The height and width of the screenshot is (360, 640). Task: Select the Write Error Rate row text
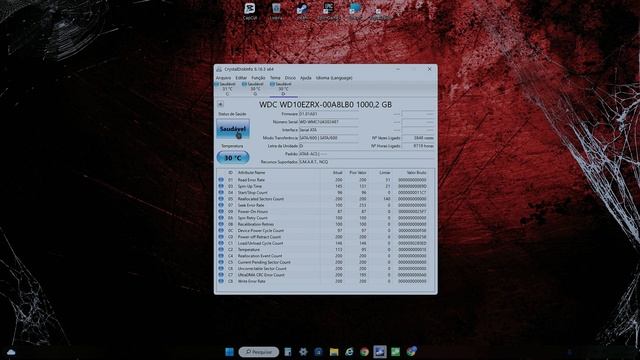pyautogui.click(x=251, y=281)
